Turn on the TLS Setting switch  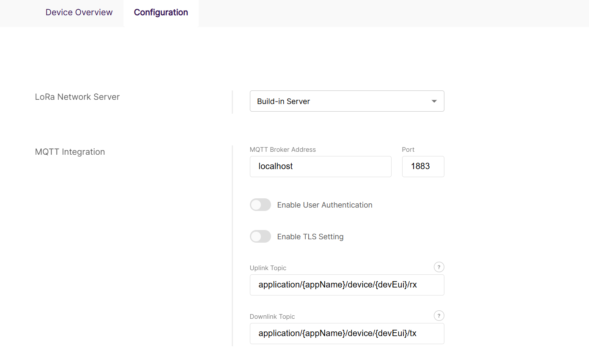point(260,237)
